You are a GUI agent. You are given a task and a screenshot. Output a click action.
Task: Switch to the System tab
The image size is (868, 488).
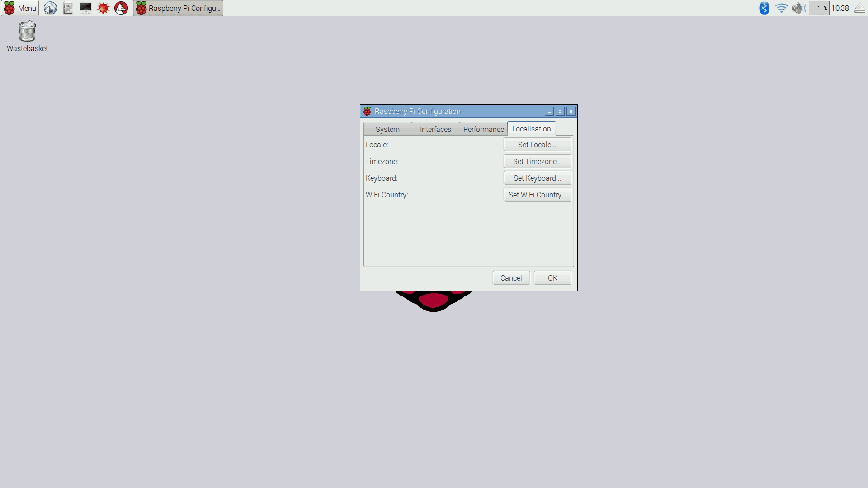coord(387,129)
